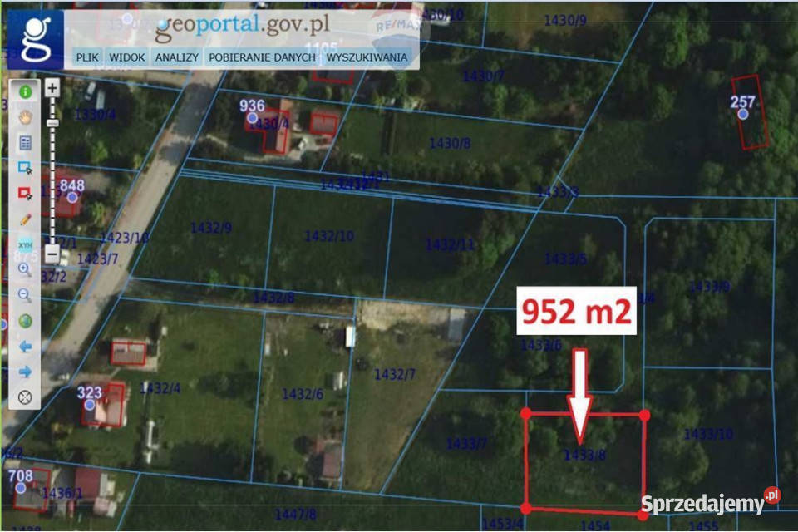Open the XYH coordinates tool
The image size is (798, 532).
(x=25, y=244)
